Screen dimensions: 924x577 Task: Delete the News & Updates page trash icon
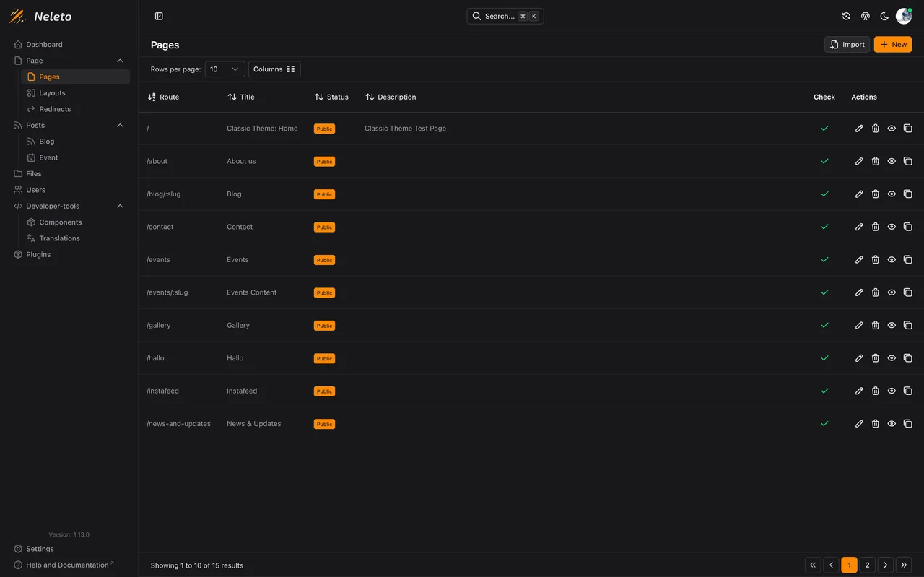click(875, 424)
